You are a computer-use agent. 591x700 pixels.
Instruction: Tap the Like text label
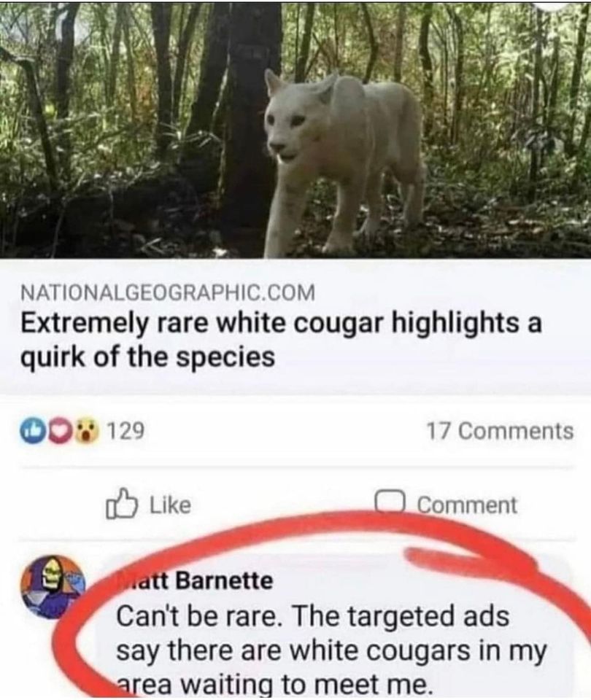(170, 505)
